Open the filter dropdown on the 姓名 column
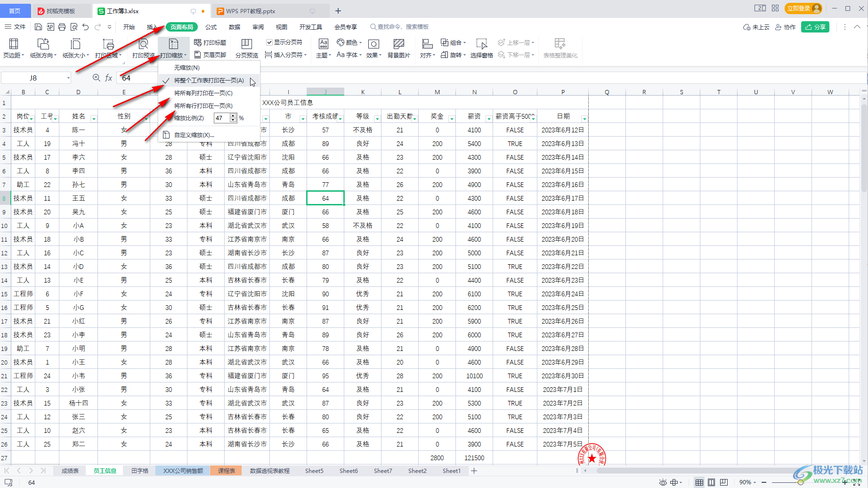 [x=93, y=119]
